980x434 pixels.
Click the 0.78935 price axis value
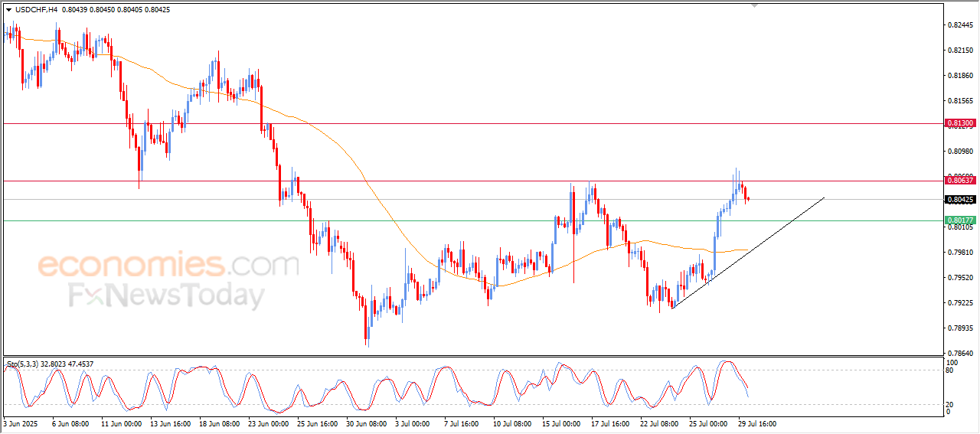pos(960,328)
